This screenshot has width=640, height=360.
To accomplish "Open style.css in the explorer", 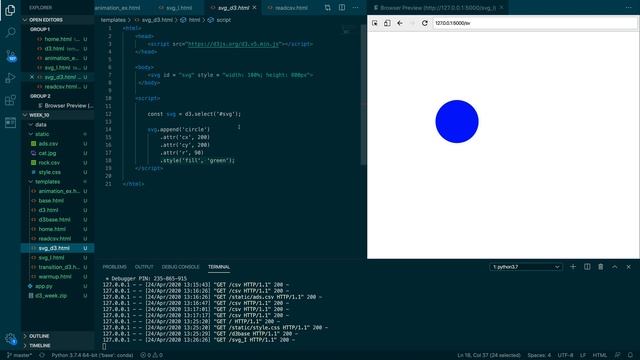I will pyautogui.click(x=49, y=172).
